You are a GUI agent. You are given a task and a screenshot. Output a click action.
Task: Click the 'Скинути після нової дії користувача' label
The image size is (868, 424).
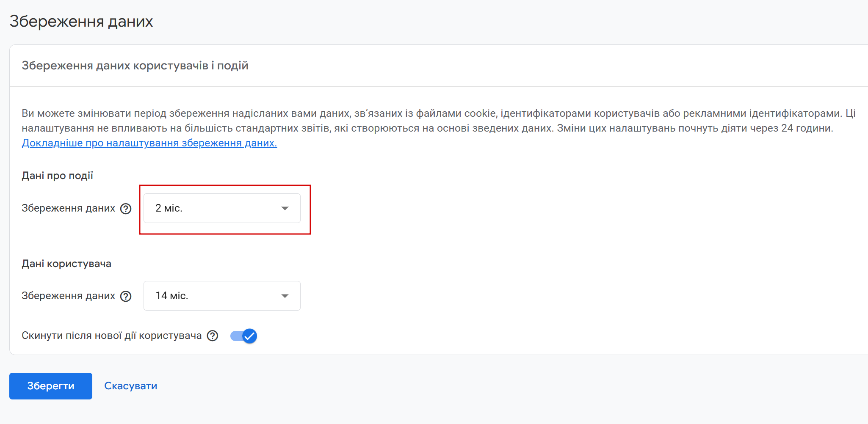(112, 336)
